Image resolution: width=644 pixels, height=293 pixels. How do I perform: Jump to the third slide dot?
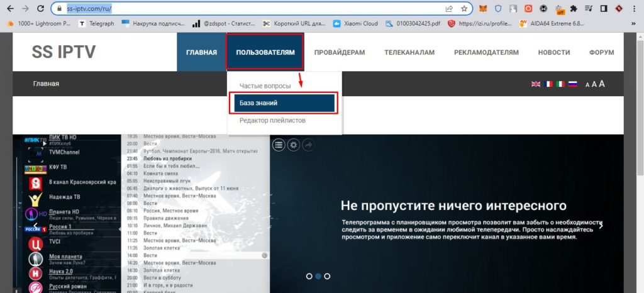pos(327,276)
